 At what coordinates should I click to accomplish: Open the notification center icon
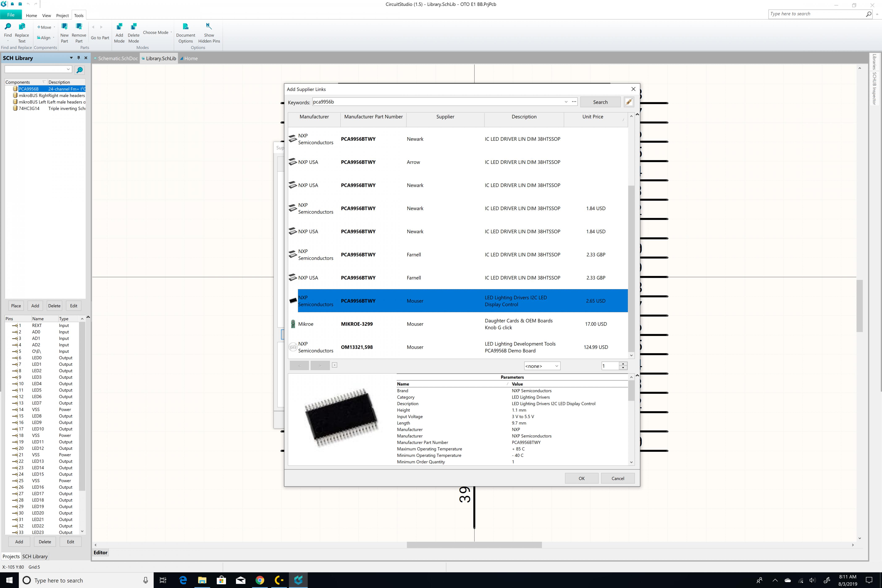click(869, 580)
